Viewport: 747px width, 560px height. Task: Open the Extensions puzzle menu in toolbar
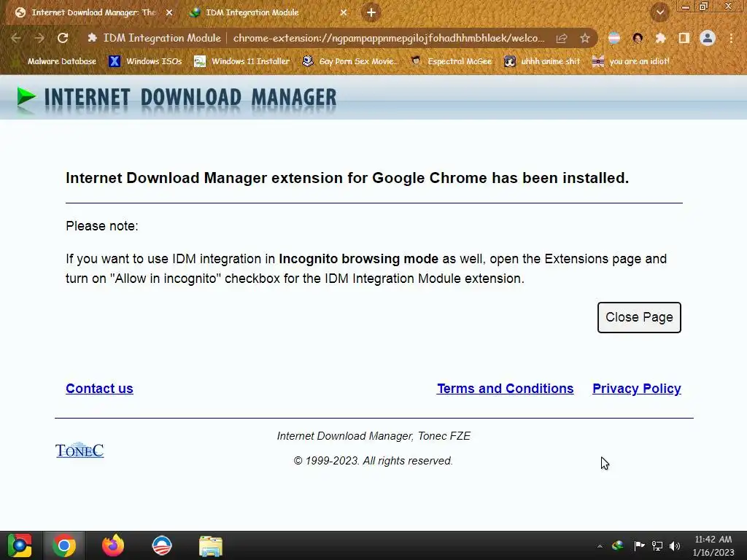click(x=660, y=38)
